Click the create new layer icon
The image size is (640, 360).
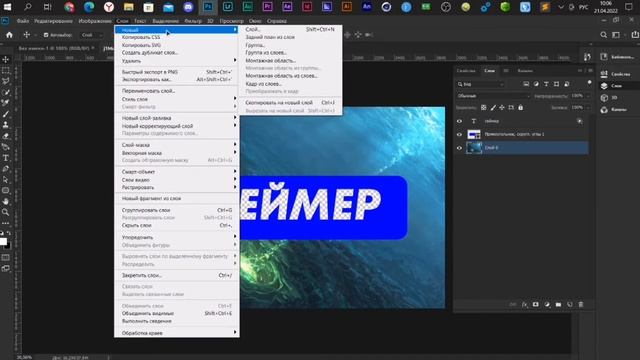pyautogui.click(x=570, y=304)
